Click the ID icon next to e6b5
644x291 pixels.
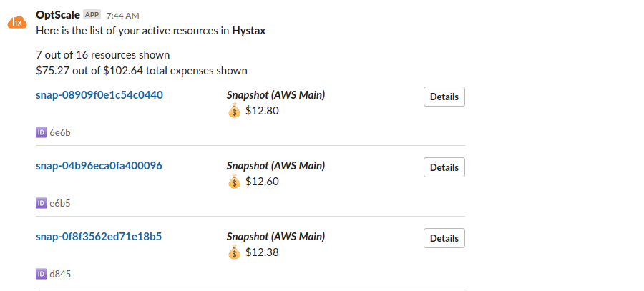tap(41, 203)
